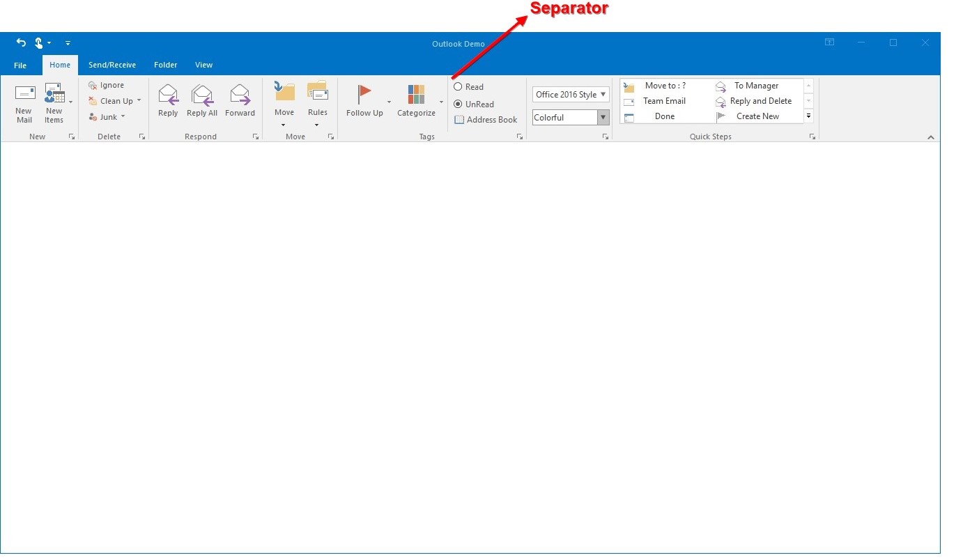Open the Folder ribbon tab
The image size is (963, 560).
coord(165,65)
